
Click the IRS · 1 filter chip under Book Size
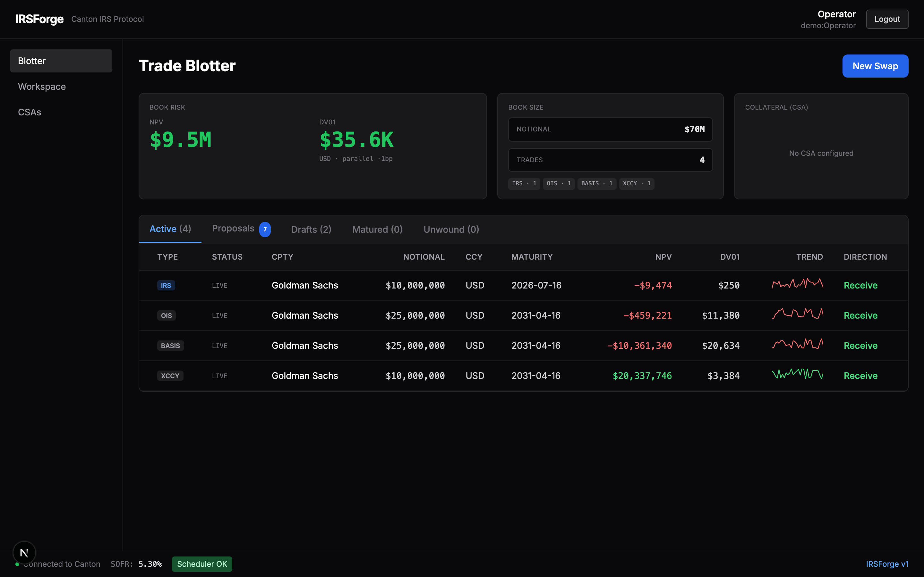coord(524,184)
